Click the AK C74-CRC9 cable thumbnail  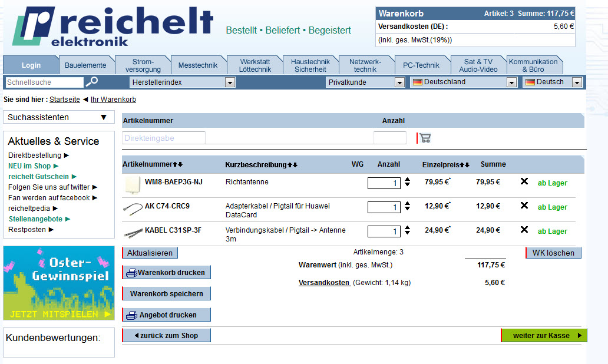click(x=133, y=209)
